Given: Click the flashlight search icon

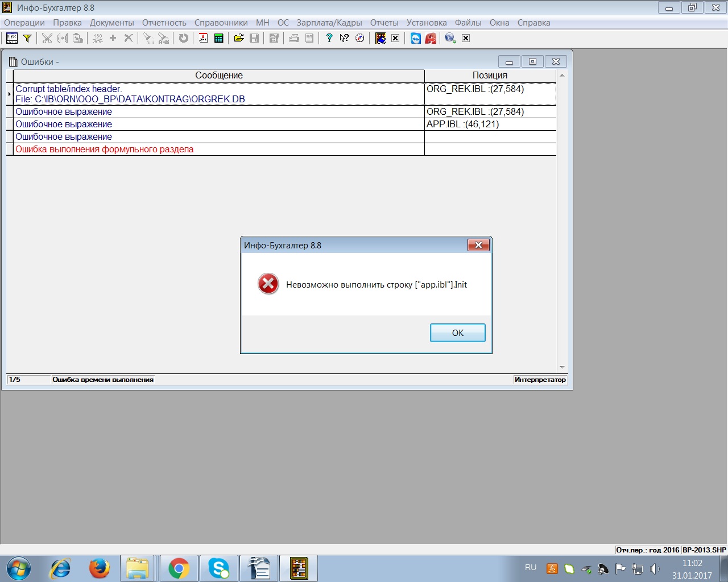Looking at the screenshot, I should point(148,38).
